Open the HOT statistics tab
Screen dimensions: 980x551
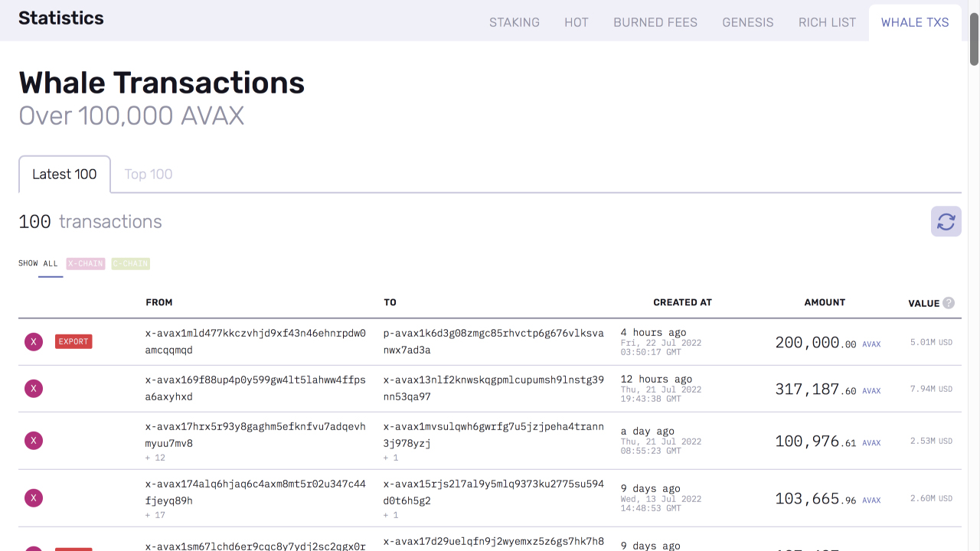point(577,22)
